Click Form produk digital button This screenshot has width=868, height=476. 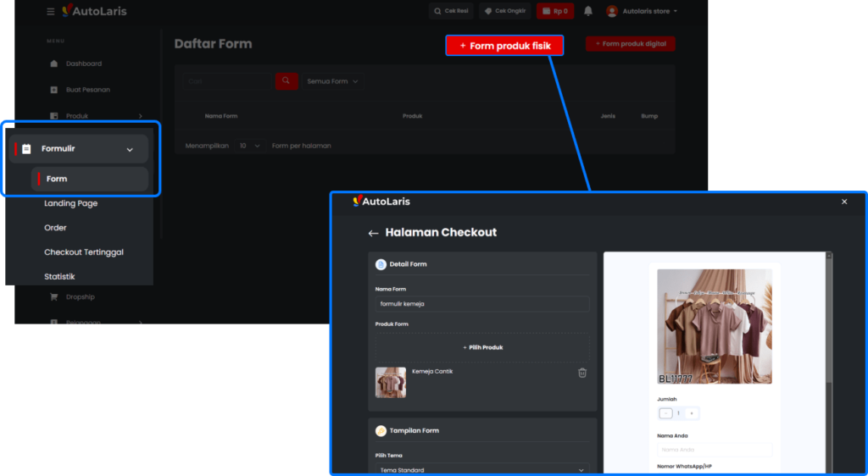pos(631,44)
